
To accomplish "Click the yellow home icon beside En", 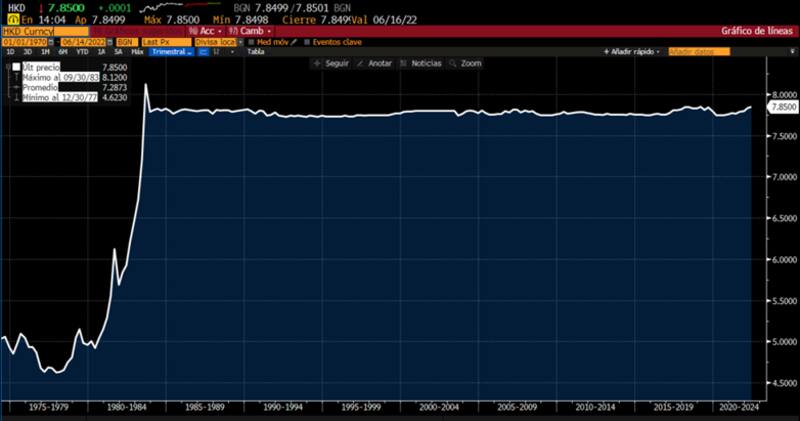I will pos(10,18).
